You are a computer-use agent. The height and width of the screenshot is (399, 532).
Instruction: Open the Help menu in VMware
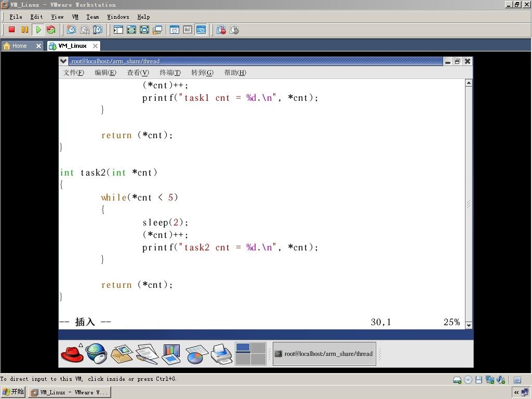143,17
